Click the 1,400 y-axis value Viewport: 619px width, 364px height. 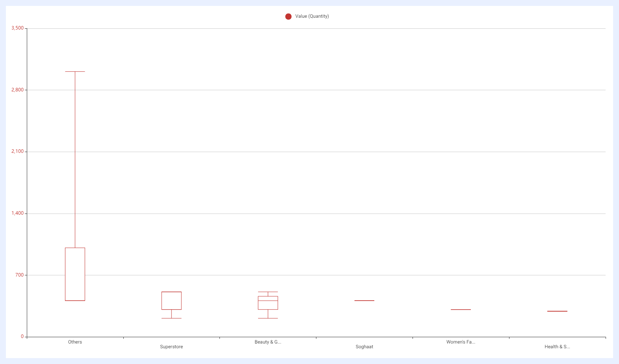coord(17,213)
